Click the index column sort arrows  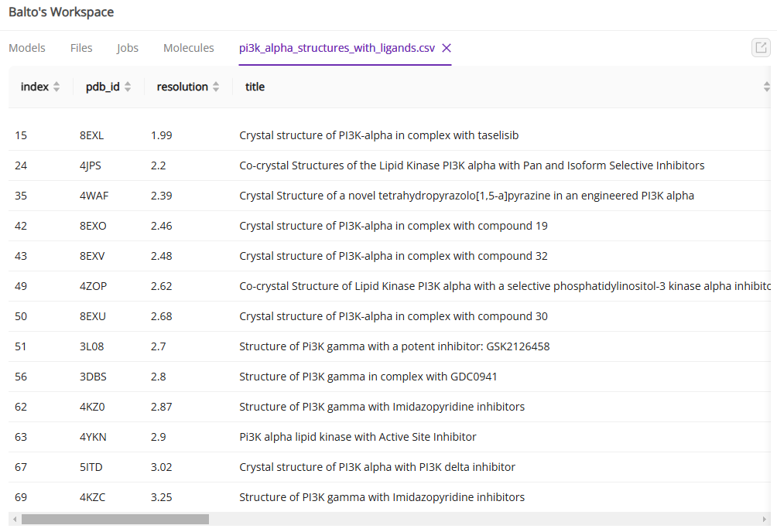pos(56,87)
